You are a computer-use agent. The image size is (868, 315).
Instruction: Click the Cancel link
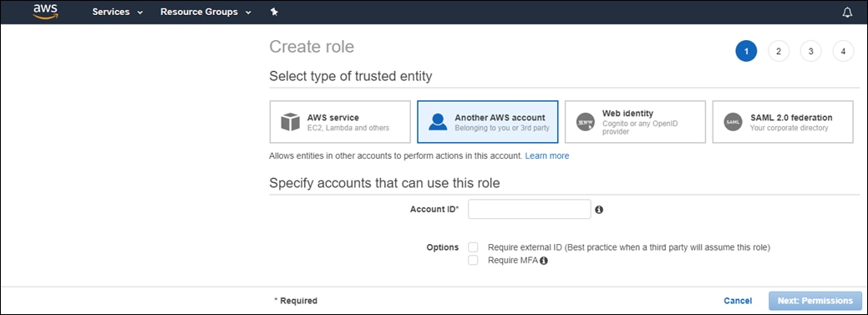(738, 301)
